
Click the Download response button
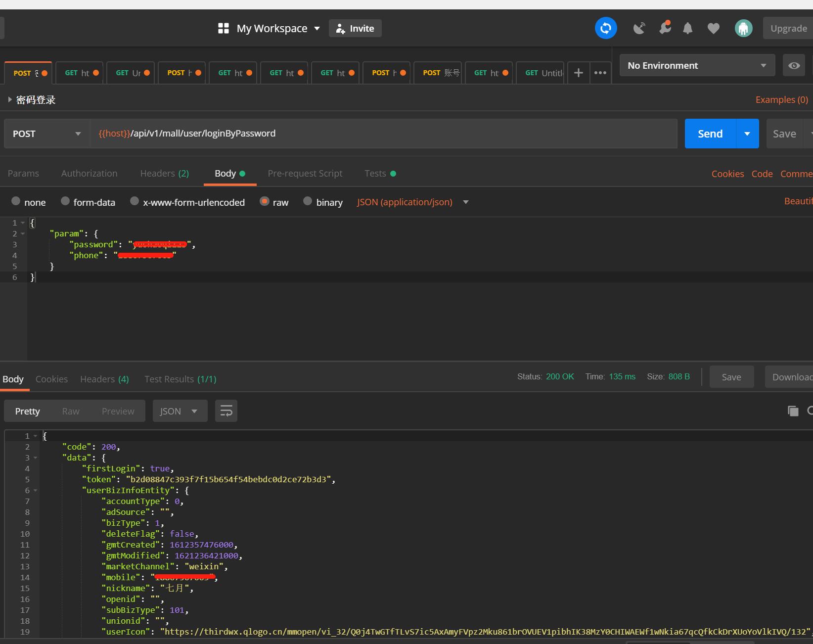pos(790,377)
